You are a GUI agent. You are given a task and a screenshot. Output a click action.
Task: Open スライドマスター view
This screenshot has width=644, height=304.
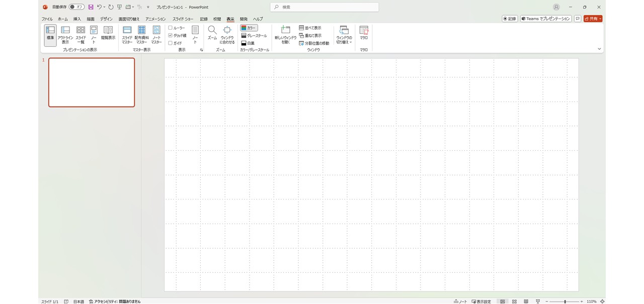pos(127,35)
